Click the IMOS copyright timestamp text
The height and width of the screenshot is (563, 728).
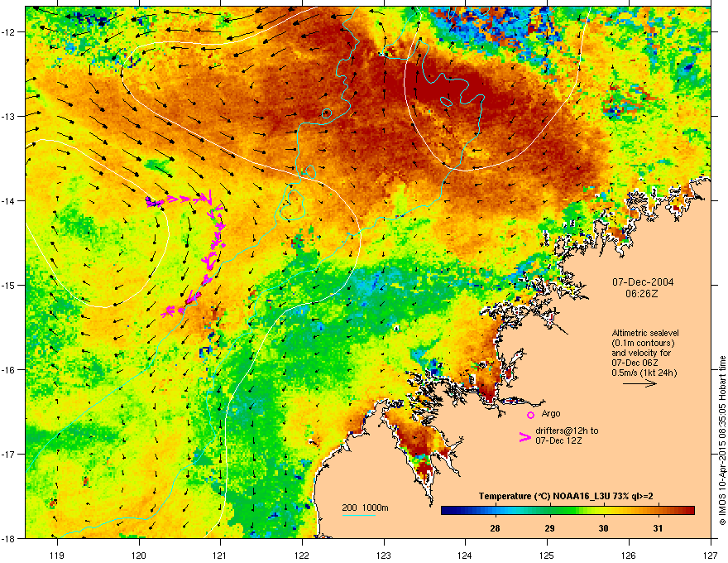pyautogui.click(x=722, y=440)
